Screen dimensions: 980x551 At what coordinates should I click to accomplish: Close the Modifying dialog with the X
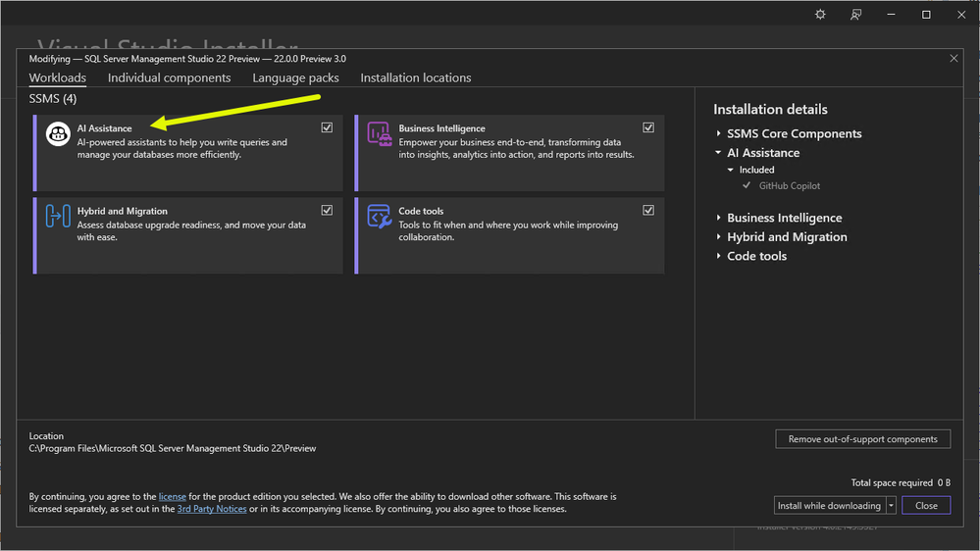pyautogui.click(x=954, y=58)
